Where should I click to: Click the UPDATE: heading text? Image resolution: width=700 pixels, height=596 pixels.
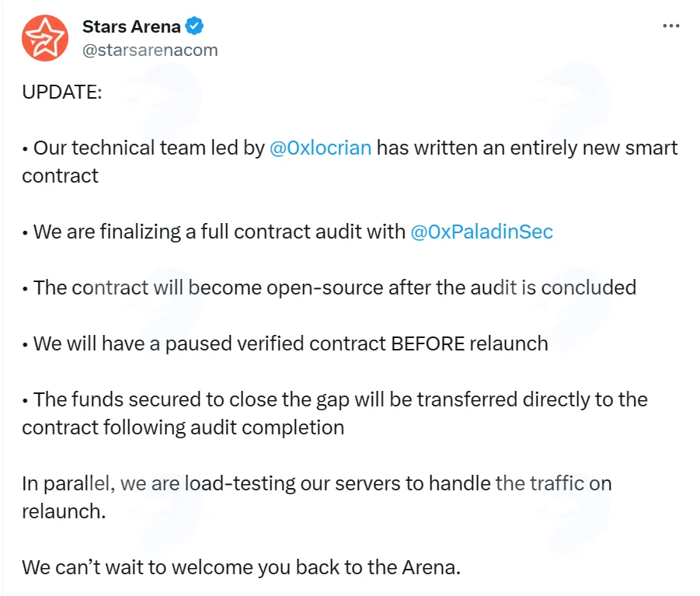[x=62, y=92]
